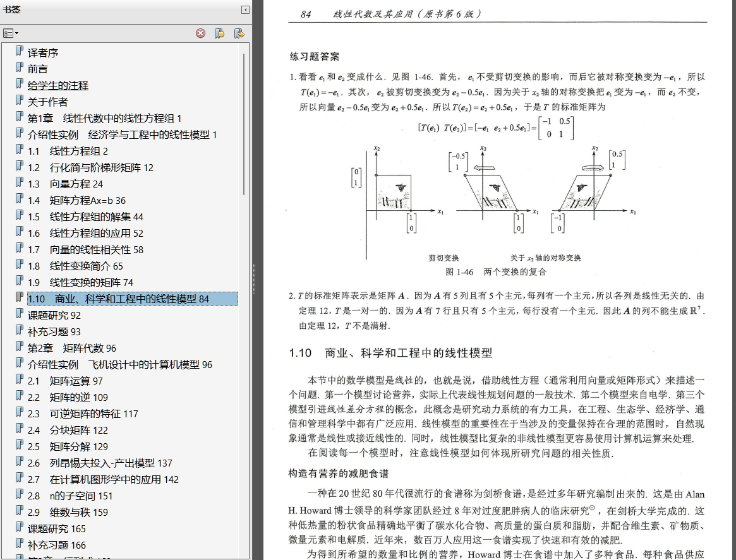736x560 pixels.
Task: Open bookmark 2.4 分块矩阵 122
Action: coord(68,430)
